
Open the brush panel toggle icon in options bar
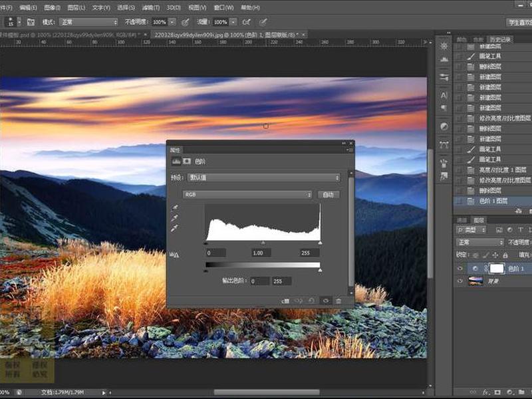(x=31, y=22)
